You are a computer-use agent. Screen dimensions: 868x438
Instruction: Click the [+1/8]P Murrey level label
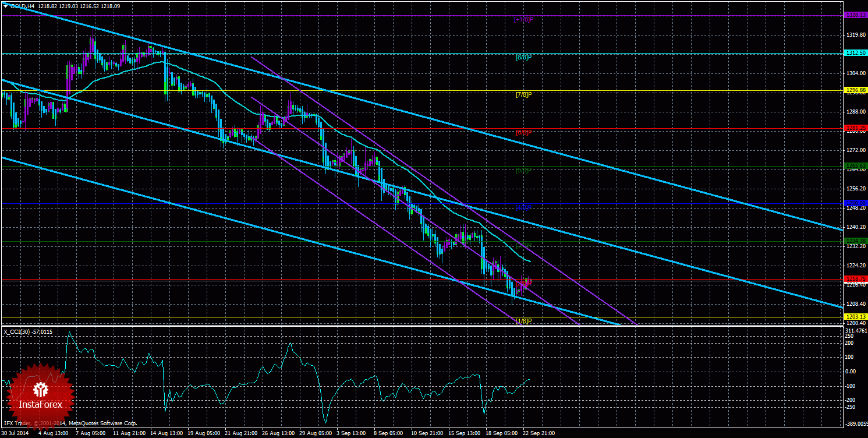pyautogui.click(x=524, y=19)
